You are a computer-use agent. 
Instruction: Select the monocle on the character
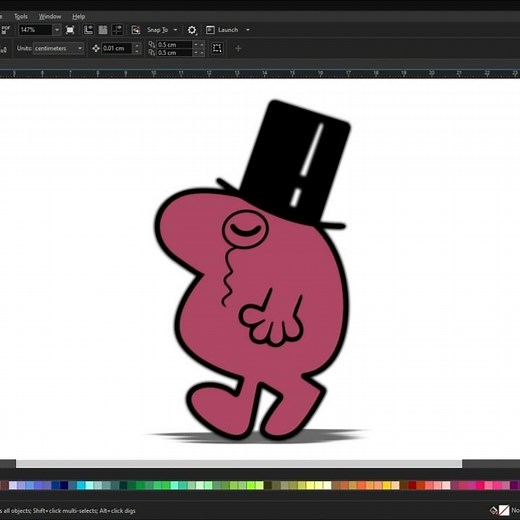click(245, 229)
